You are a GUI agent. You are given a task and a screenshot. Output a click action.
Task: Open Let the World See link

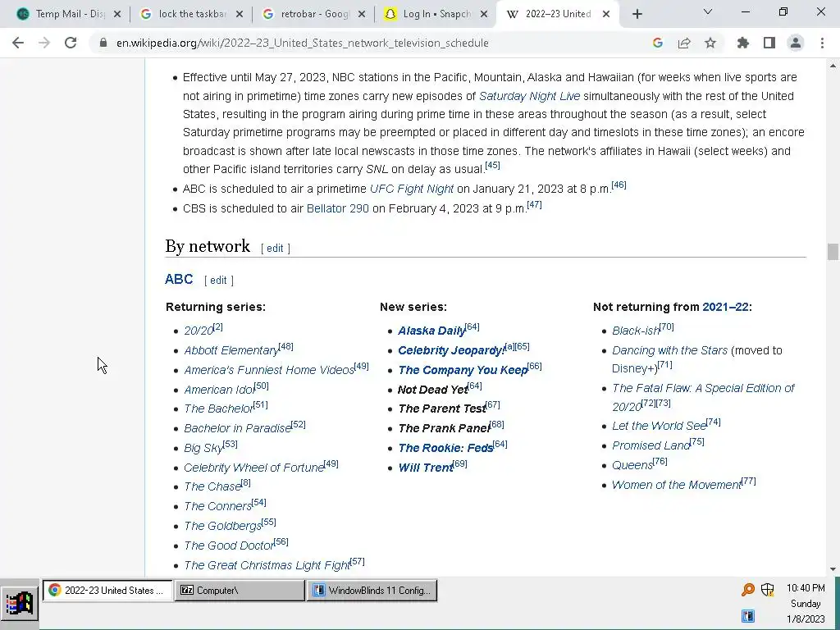(x=660, y=426)
